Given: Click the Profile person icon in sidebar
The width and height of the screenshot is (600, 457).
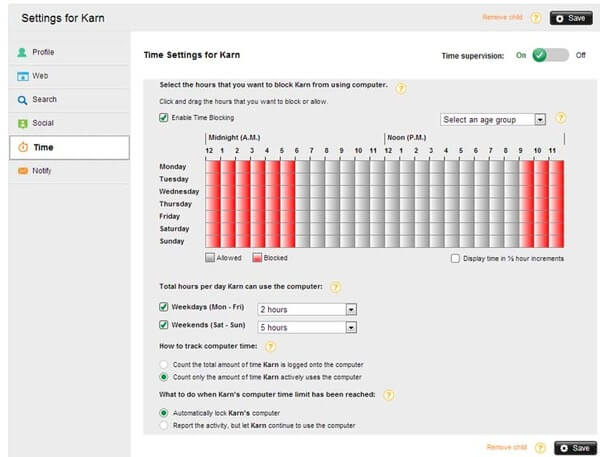Looking at the screenshot, I should 22,52.
